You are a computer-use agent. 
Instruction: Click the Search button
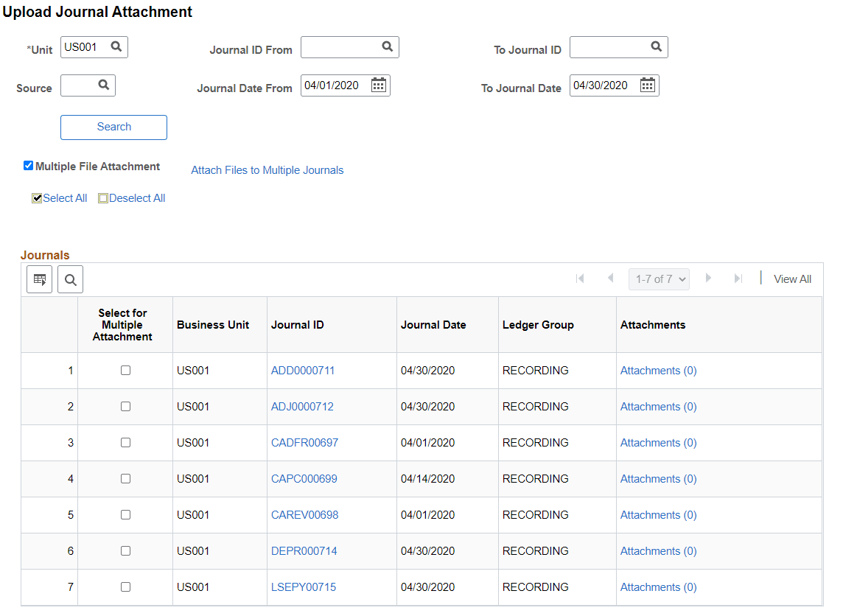click(113, 127)
